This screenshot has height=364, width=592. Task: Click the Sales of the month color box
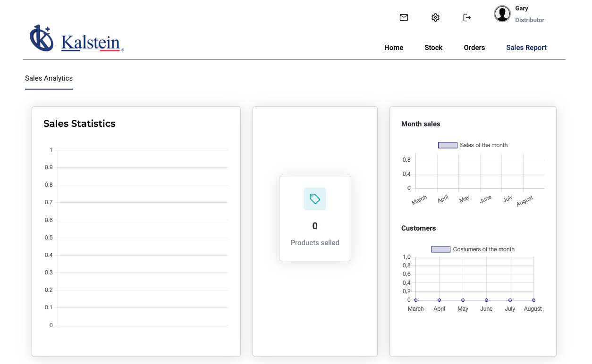tap(448, 145)
